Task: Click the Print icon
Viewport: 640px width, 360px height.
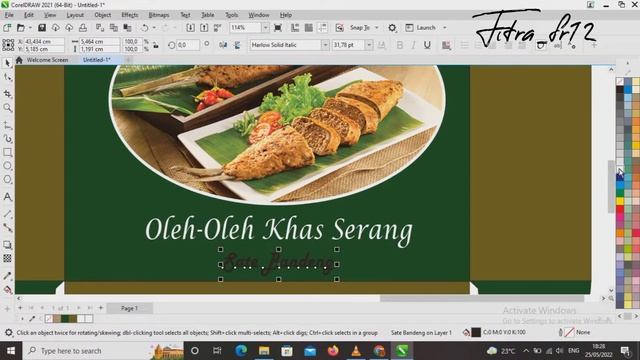Action: tap(83, 28)
